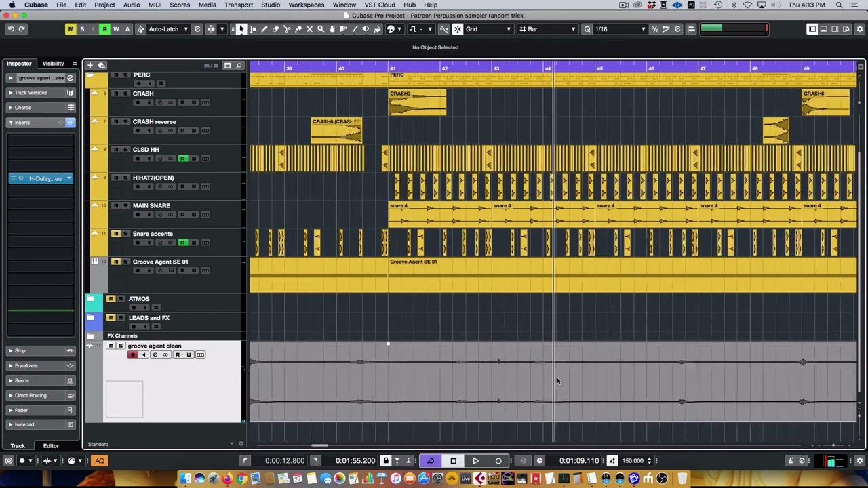Undo the last action with the Undo arrow
Image resolution: width=868 pixels, height=488 pixels.
coord(11,29)
